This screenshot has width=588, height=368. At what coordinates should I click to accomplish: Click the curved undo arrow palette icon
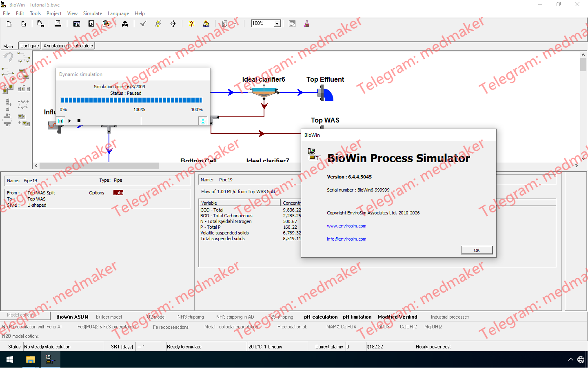point(8,58)
